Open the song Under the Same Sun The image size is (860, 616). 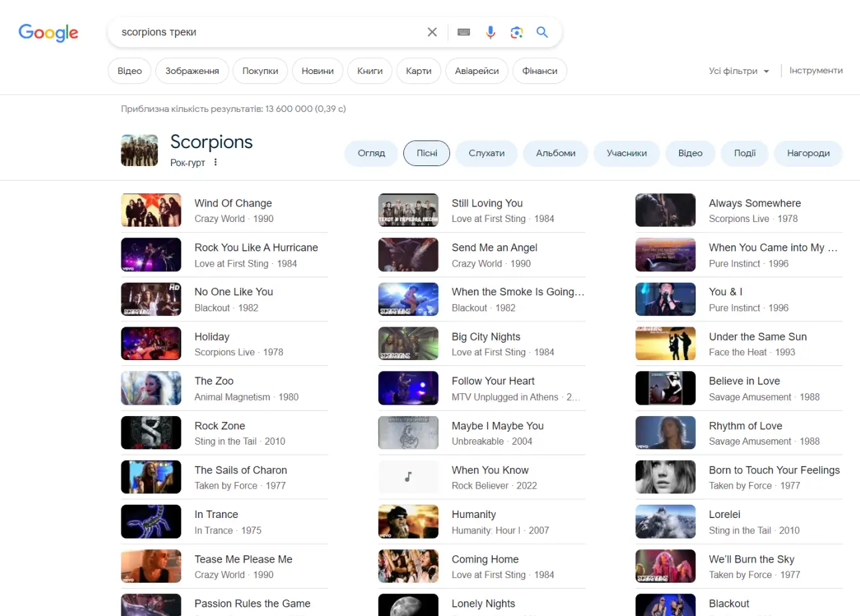[739, 343]
